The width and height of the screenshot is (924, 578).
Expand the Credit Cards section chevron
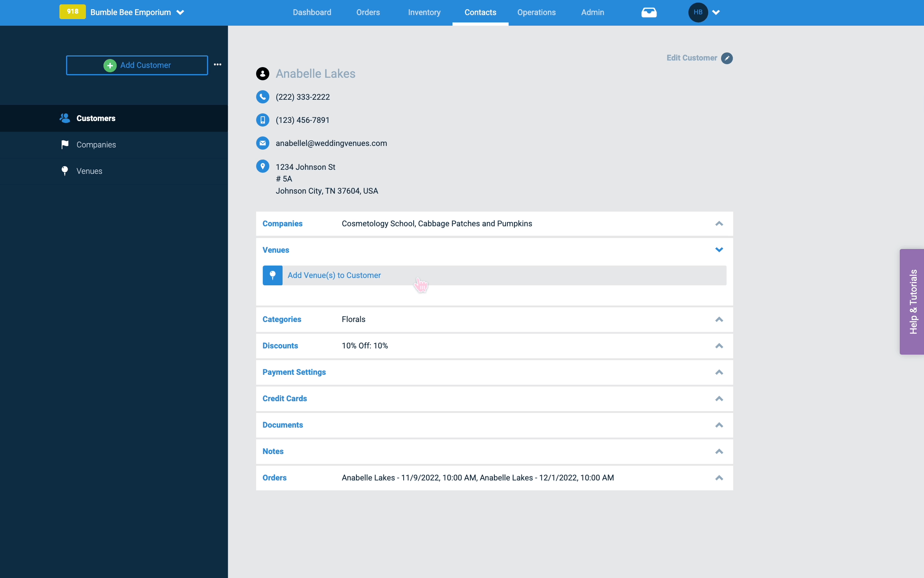[719, 399]
